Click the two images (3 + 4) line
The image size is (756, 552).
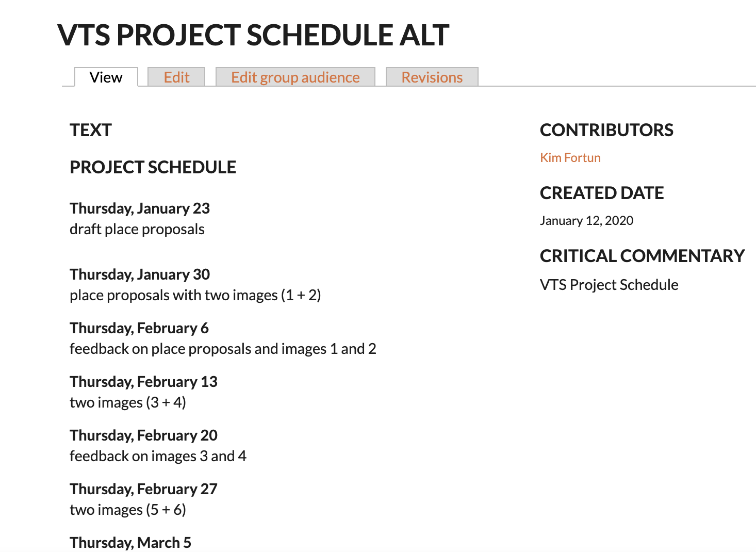128,402
